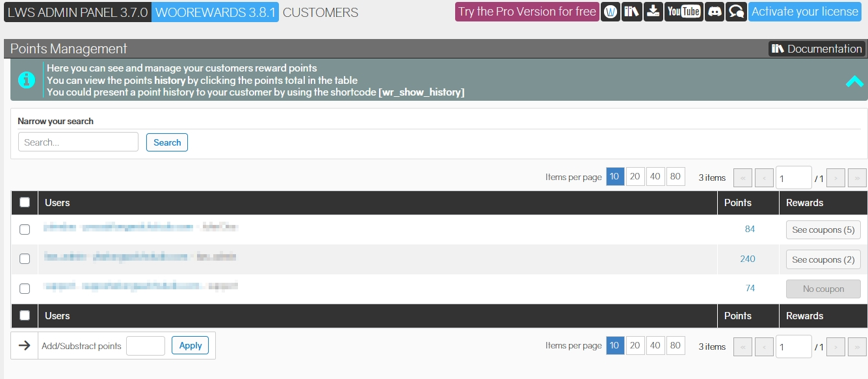Click the disabled No coupon button
The height and width of the screenshot is (379, 868).
click(x=823, y=289)
